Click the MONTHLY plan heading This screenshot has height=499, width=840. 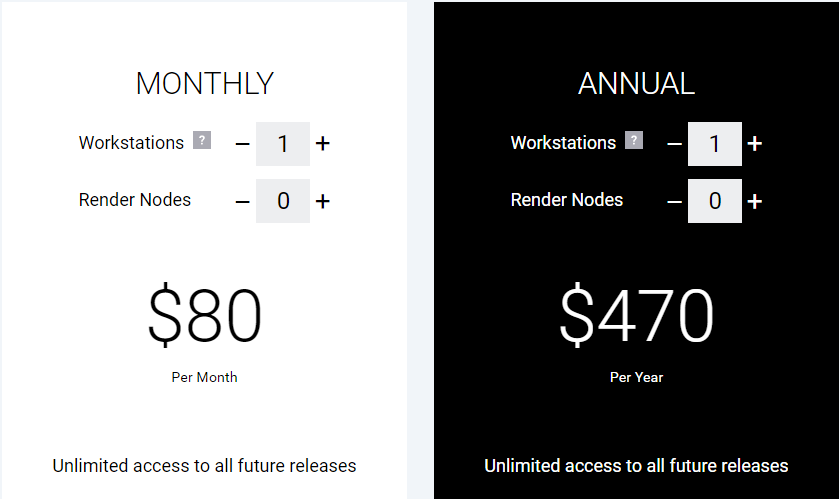[x=205, y=84]
